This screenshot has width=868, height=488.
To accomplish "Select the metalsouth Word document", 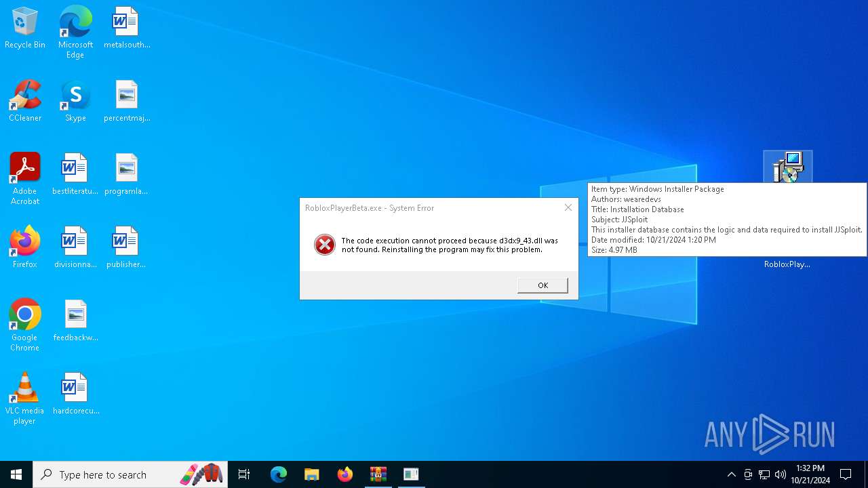I will (127, 28).
